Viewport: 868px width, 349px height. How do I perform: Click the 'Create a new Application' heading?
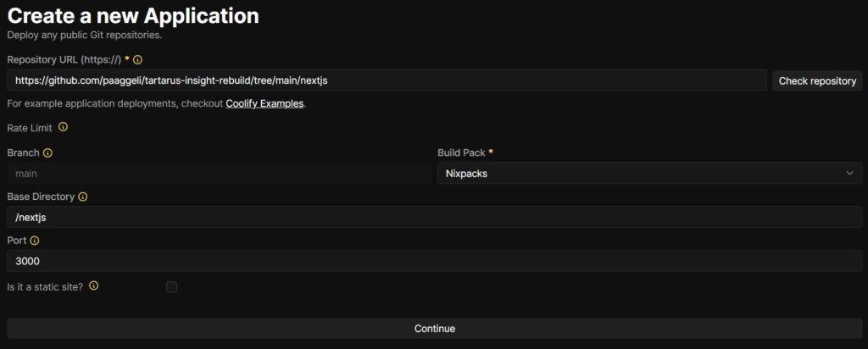pyautogui.click(x=133, y=16)
